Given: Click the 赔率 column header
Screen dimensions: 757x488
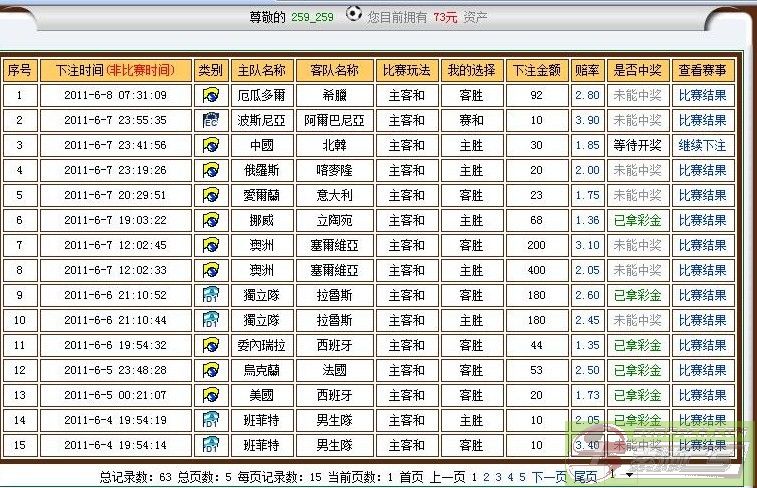Looking at the screenshot, I should click(587, 71).
